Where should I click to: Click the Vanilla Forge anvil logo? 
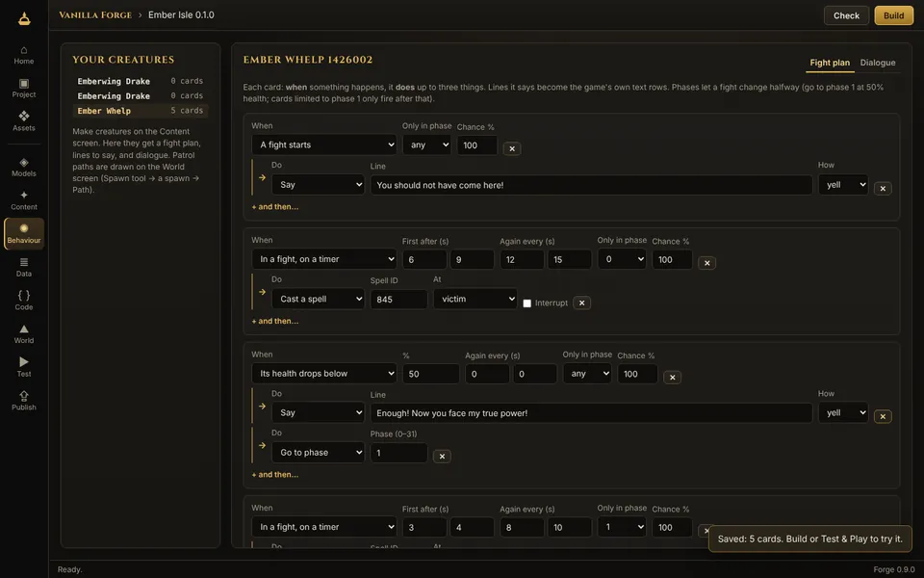pos(24,18)
